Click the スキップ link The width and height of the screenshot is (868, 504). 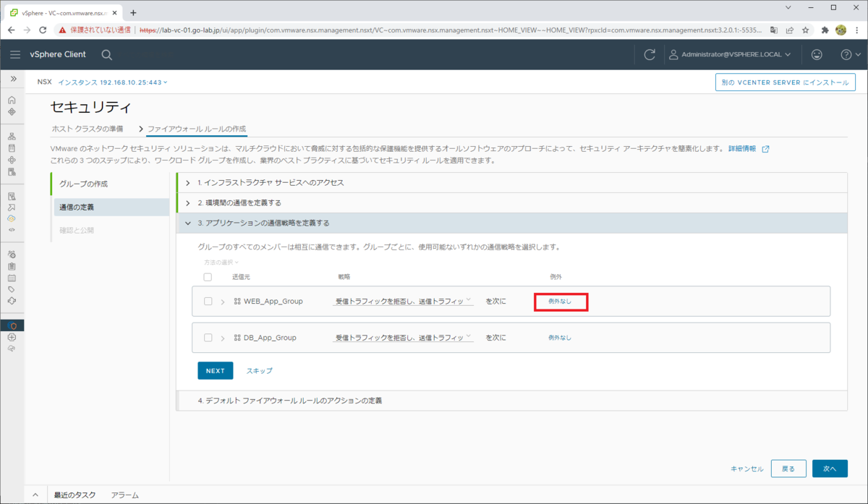point(259,370)
